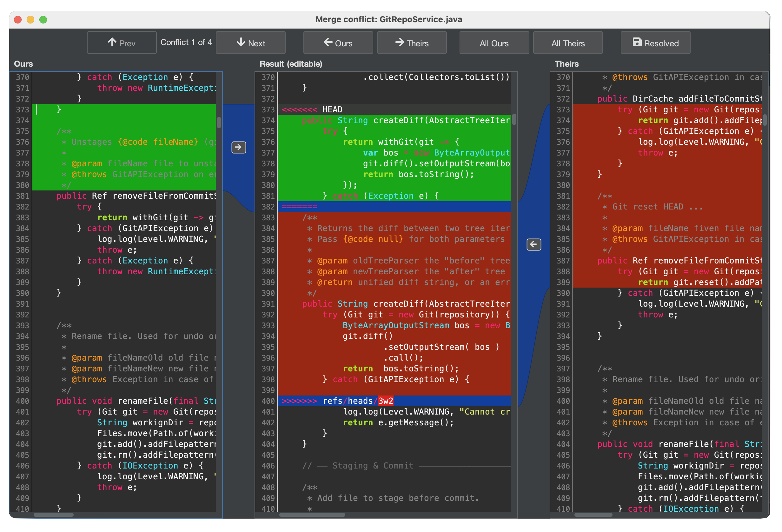
Task: Click the left-arrow icon on the Ours button
Action: pos(328,43)
